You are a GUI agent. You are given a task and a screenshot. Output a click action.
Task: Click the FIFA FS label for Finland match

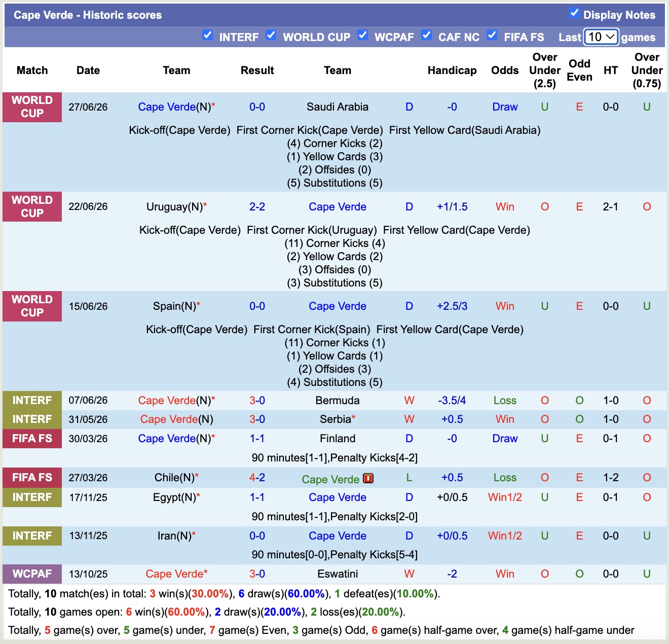[32, 439]
